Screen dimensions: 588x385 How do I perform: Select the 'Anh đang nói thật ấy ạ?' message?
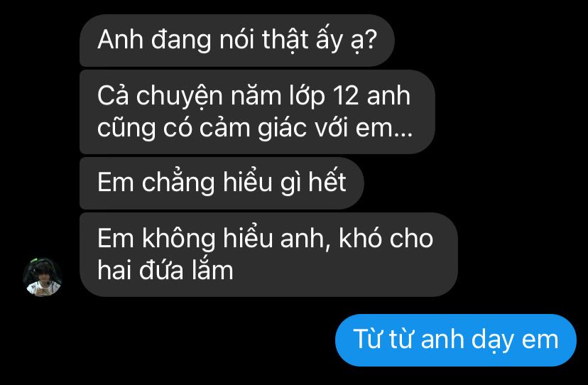click(x=237, y=40)
